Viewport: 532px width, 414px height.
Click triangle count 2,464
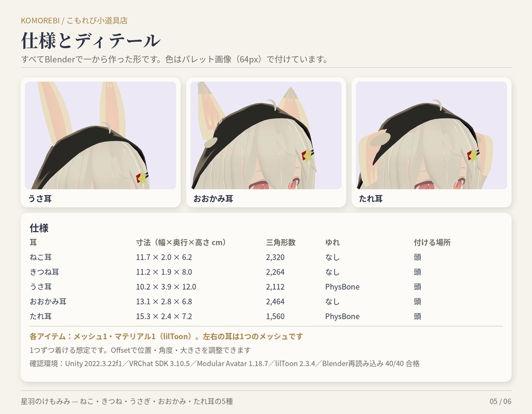tap(275, 301)
